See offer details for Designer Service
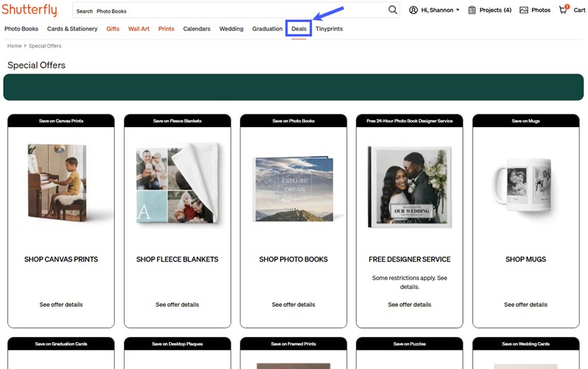 (410, 305)
